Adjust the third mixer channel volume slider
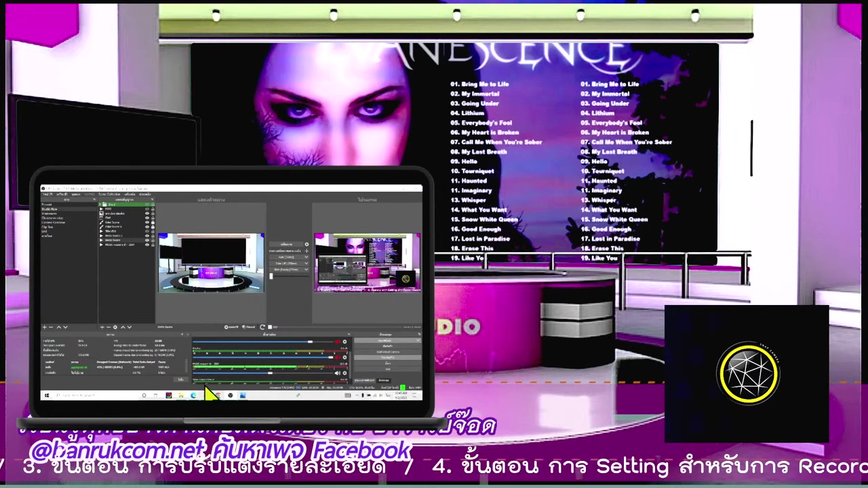 coord(270,373)
